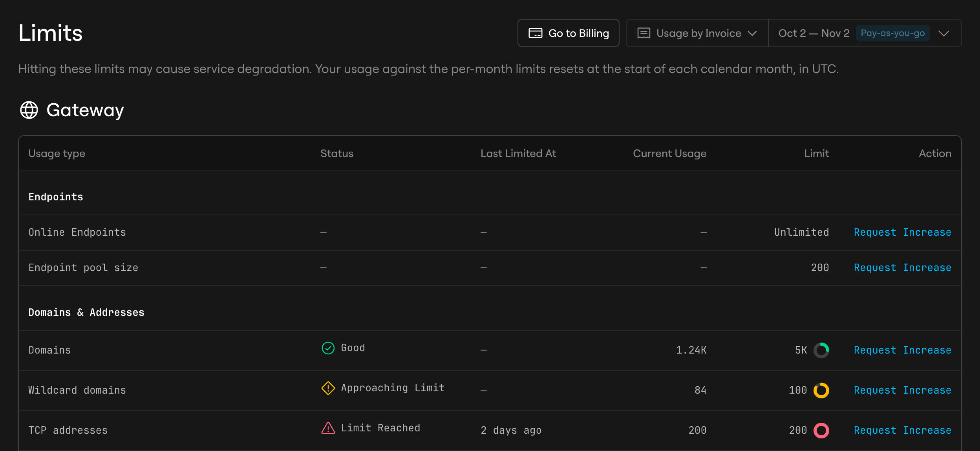
Task: Click the green Good status check icon
Action: pyautogui.click(x=328, y=348)
